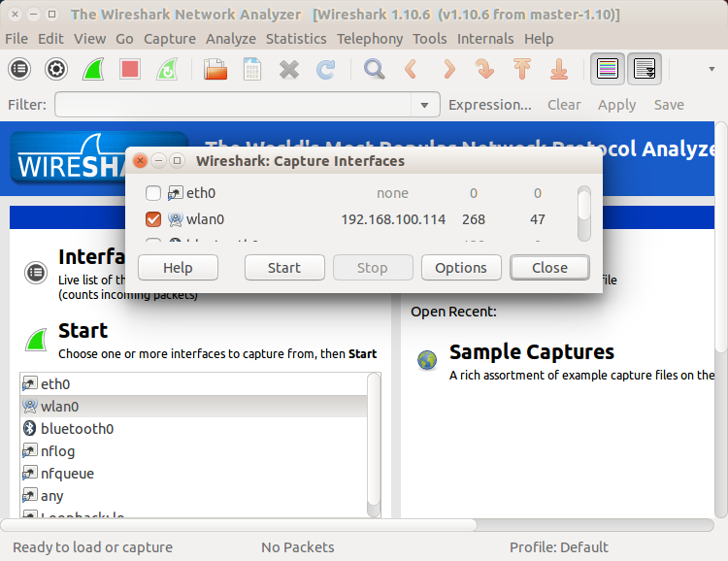Click the Close button in Capture Interfaces dialog
The height and width of the screenshot is (561, 728).
(x=549, y=268)
